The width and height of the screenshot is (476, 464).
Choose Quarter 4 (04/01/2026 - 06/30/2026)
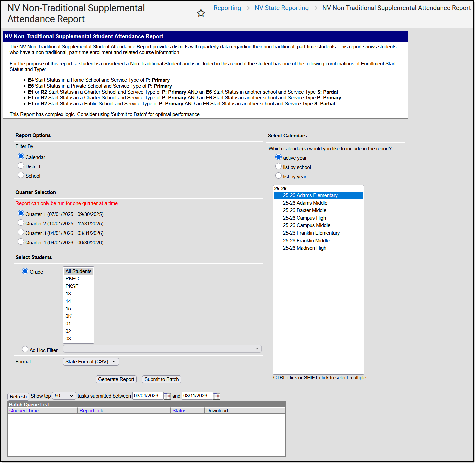click(21, 242)
